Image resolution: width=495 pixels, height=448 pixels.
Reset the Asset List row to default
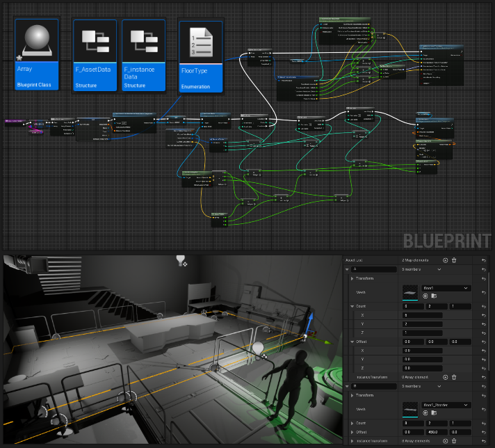pyautogui.click(x=484, y=260)
